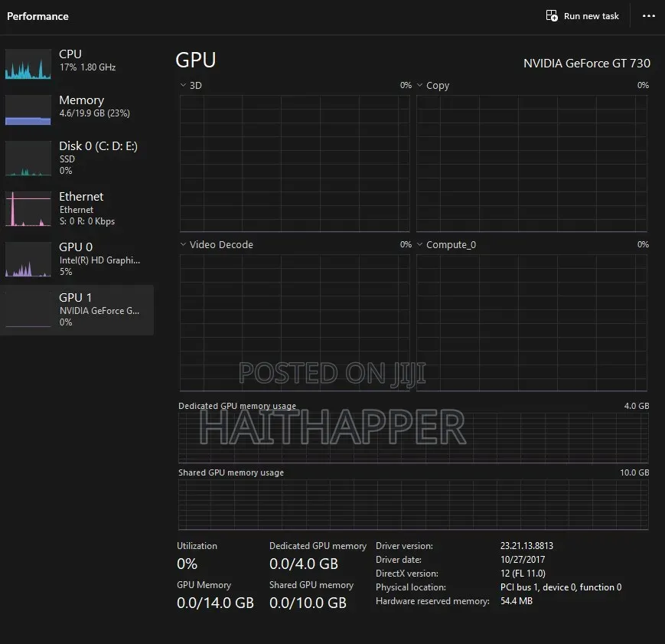Select the CPU usage mini graph
Screen dimensions: 665x644
(28, 64)
